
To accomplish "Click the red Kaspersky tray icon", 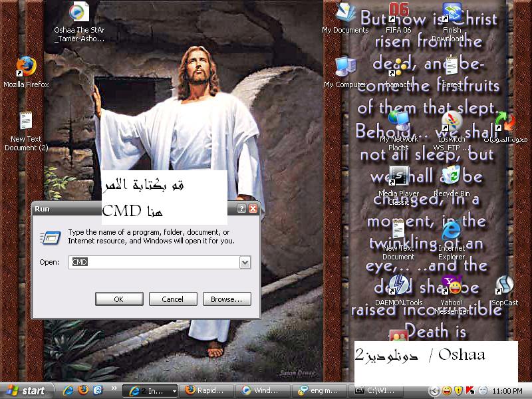I will click(x=470, y=391).
